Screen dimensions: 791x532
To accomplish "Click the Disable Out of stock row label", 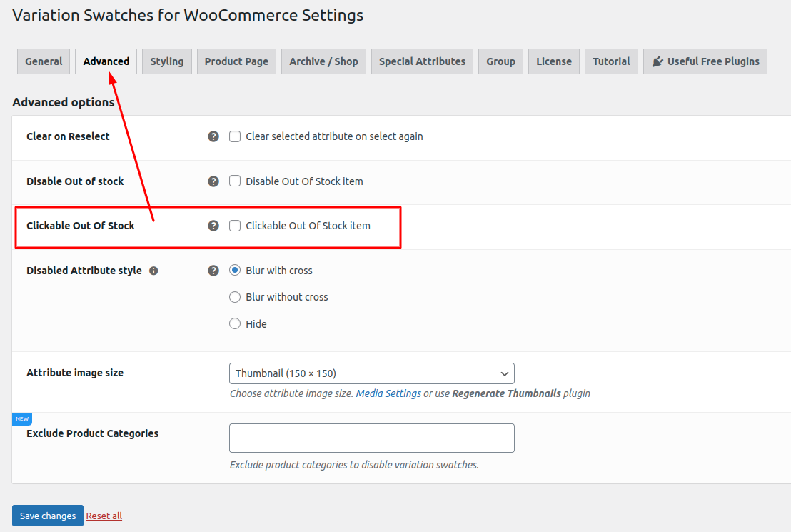I will point(75,181).
